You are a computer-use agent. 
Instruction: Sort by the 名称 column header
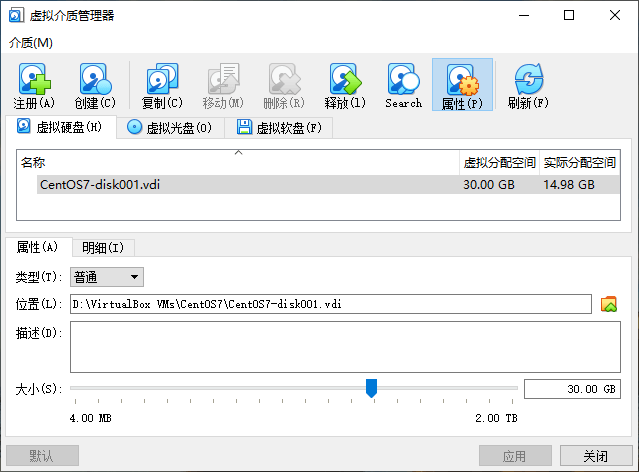coord(238,163)
